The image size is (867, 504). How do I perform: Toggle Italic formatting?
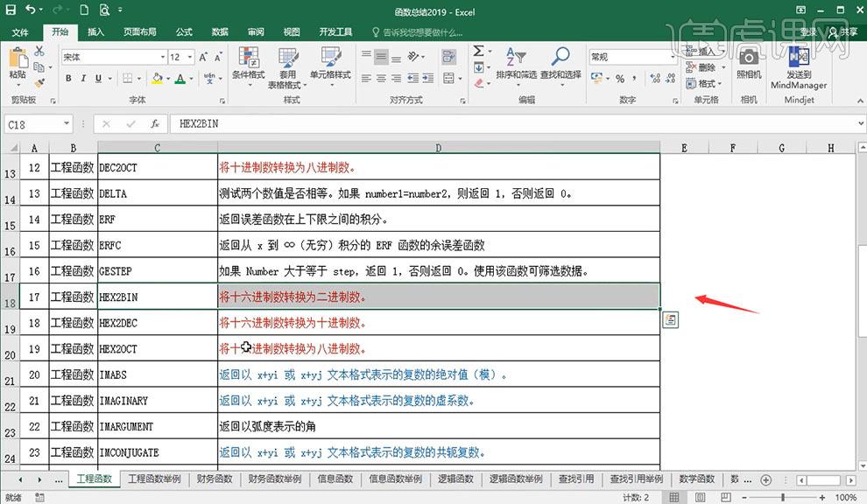pos(83,79)
